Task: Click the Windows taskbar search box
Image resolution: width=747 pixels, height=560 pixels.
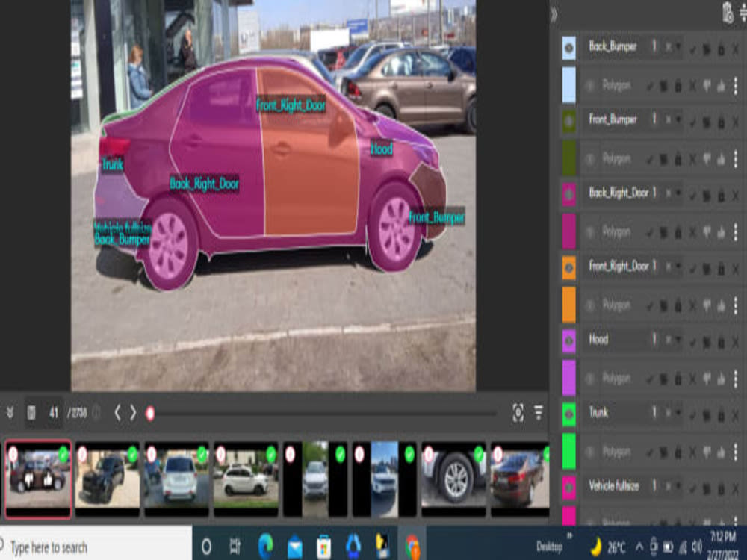Action: [96, 547]
